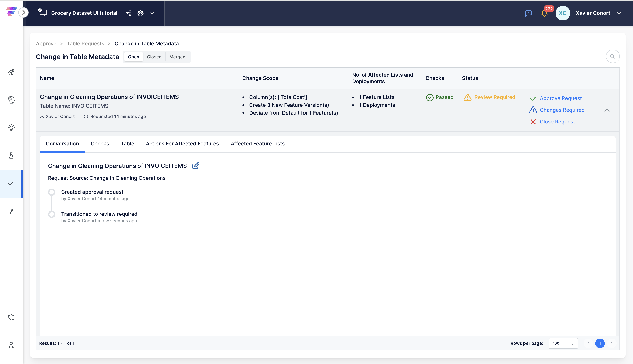The image size is (633, 364).
Task: Click the Checks column header
Action: [434, 78]
